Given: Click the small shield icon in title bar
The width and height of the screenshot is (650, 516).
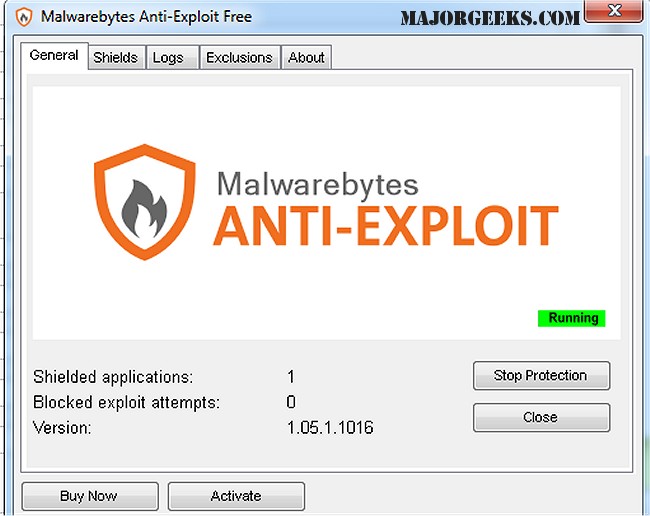Looking at the screenshot, I should click(x=24, y=17).
